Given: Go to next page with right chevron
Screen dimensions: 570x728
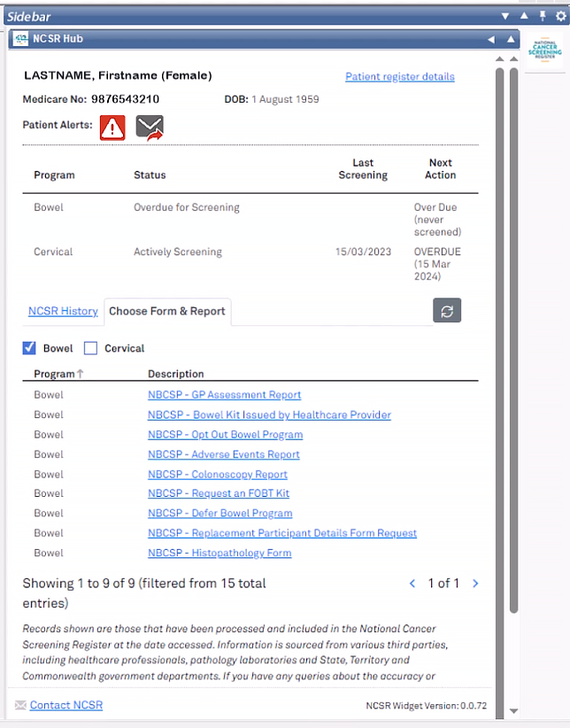Looking at the screenshot, I should [x=475, y=583].
